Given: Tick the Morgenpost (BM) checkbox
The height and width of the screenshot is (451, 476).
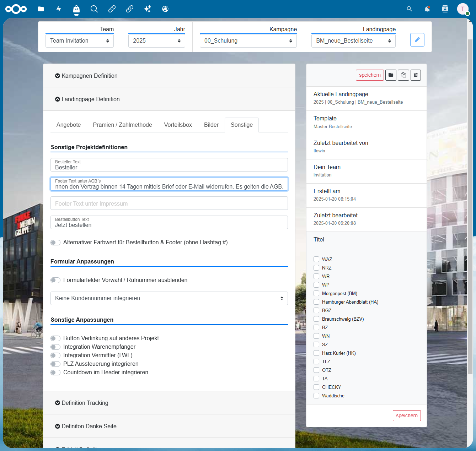Looking at the screenshot, I should (316, 293).
